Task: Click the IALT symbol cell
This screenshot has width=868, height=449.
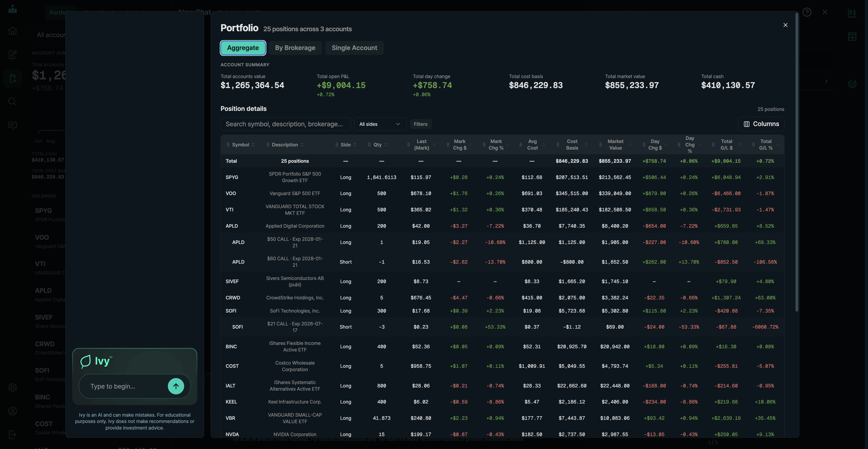Action: coord(231,386)
